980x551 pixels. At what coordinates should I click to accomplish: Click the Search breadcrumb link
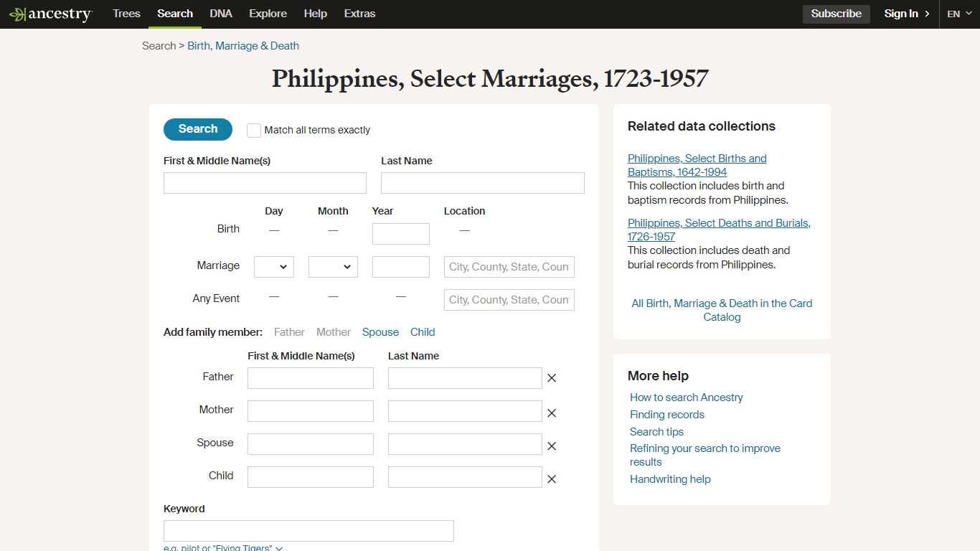[159, 46]
